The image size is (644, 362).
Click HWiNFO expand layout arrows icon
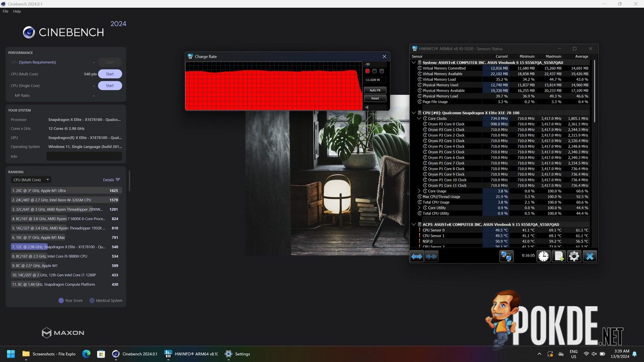(x=417, y=256)
